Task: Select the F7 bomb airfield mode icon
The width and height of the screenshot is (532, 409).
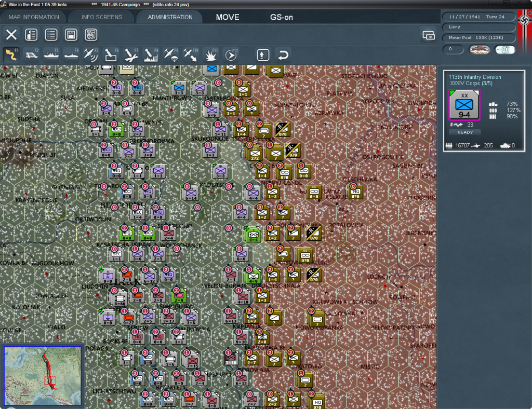Action: (130, 54)
